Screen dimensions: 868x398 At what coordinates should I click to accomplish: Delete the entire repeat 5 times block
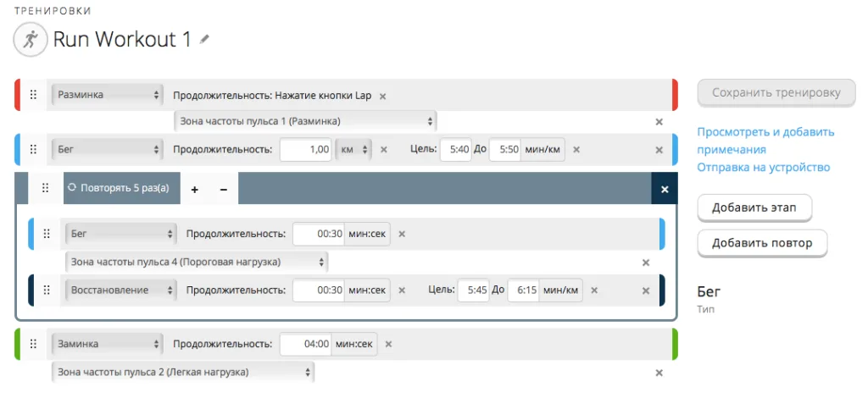665,189
